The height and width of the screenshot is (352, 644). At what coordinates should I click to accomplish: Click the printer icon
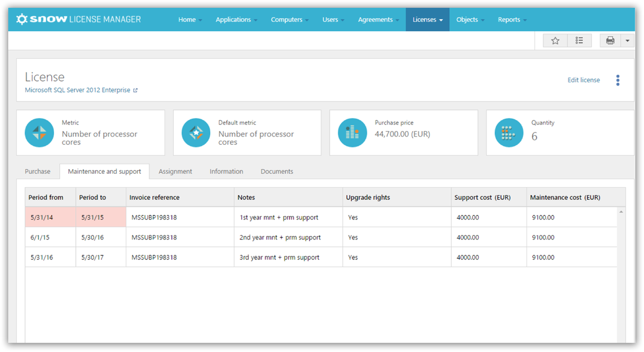click(610, 41)
